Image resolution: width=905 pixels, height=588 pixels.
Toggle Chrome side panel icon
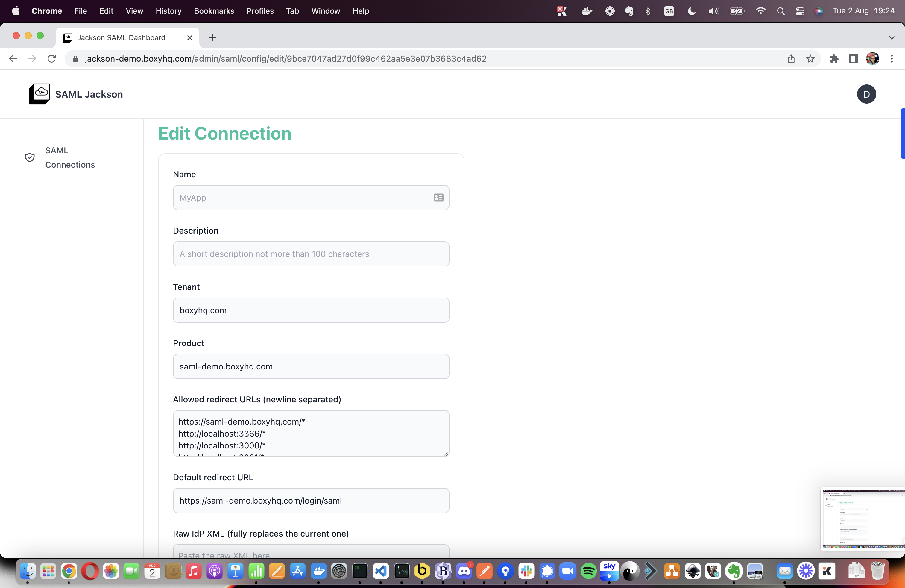(x=853, y=59)
